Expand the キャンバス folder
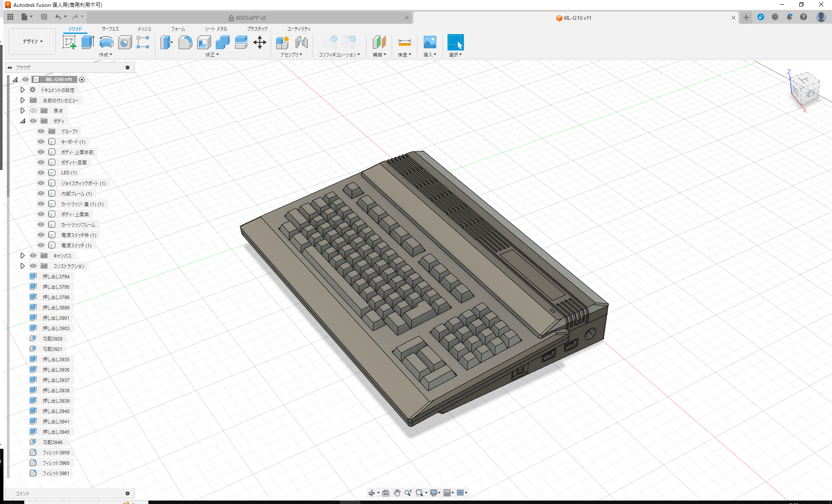The image size is (832, 504). point(23,255)
